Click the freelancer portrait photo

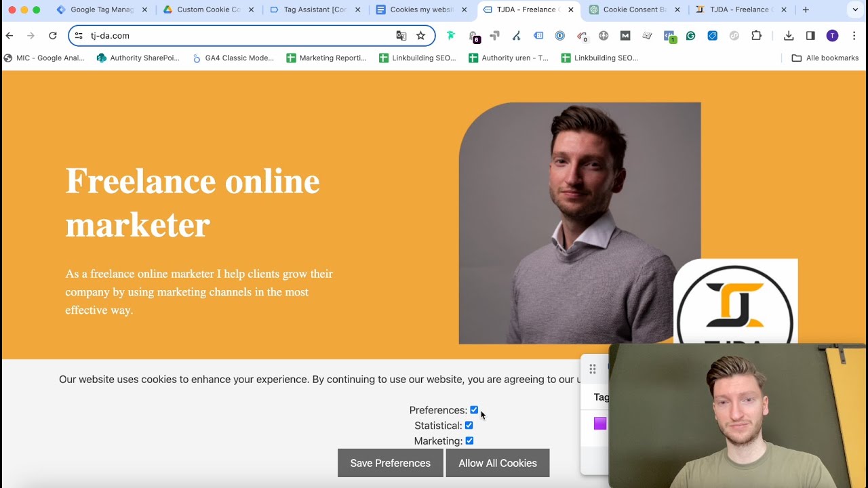(580, 223)
